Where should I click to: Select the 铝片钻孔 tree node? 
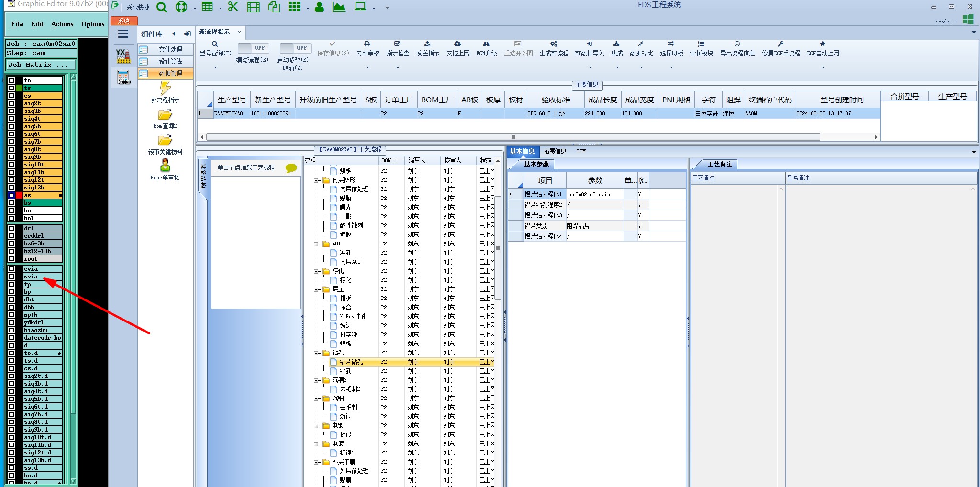pos(351,362)
